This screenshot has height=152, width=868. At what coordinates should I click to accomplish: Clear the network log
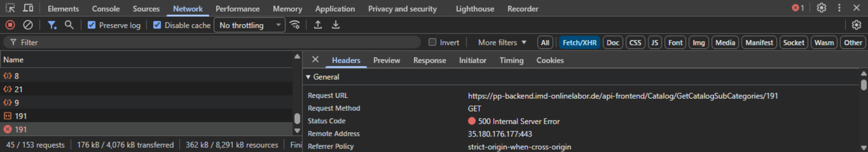pyautogui.click(x=28, y=25)
